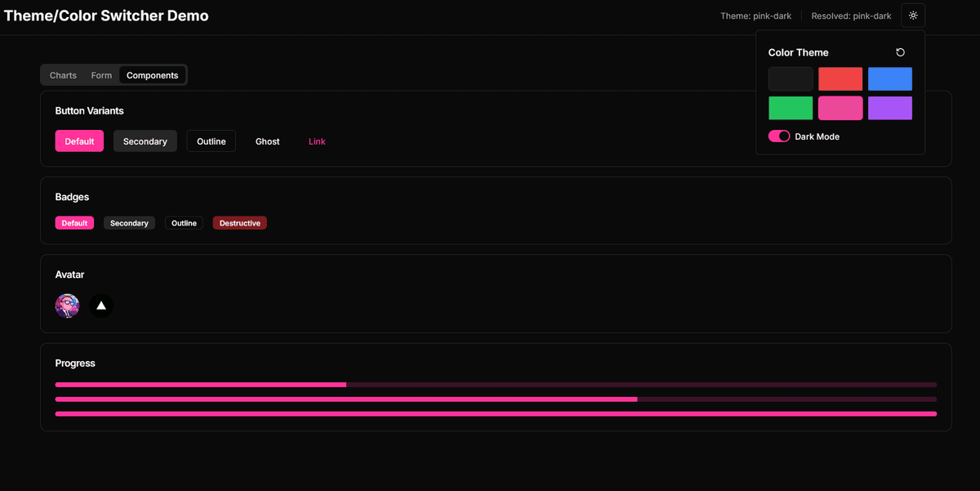Select the dark neutral color swatch
This screenshot has height=491, width=980.
(790, 78)
